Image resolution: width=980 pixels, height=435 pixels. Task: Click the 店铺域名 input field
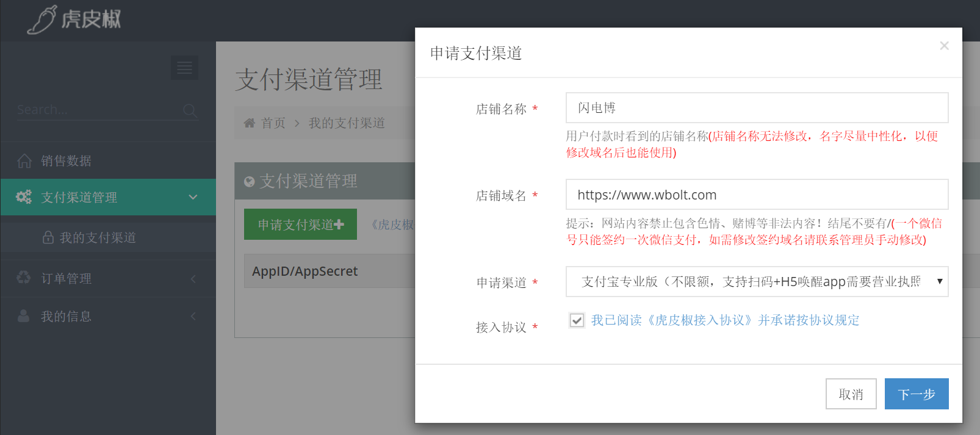(757, 194)
